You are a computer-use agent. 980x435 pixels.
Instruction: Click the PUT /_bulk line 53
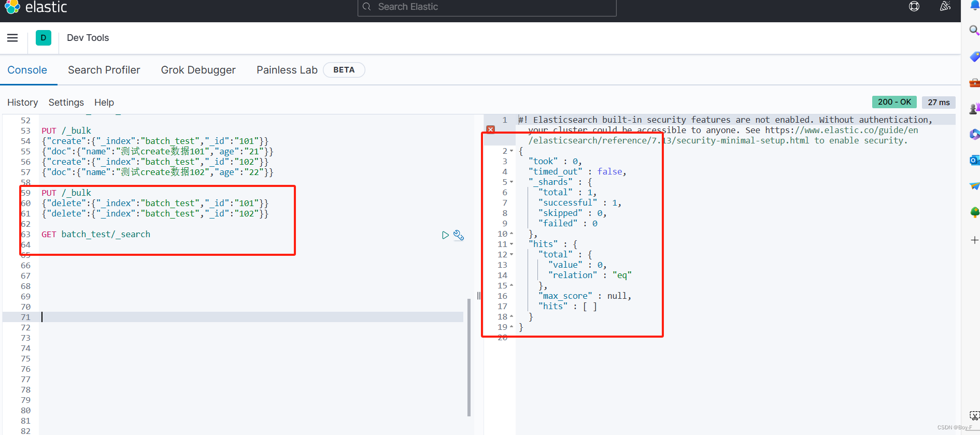[66, 130]
